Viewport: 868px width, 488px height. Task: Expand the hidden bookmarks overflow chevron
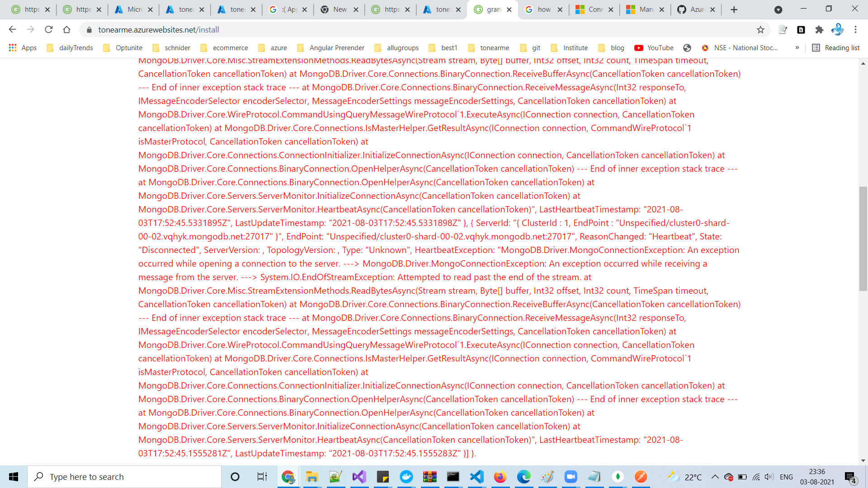coord(797,47)
